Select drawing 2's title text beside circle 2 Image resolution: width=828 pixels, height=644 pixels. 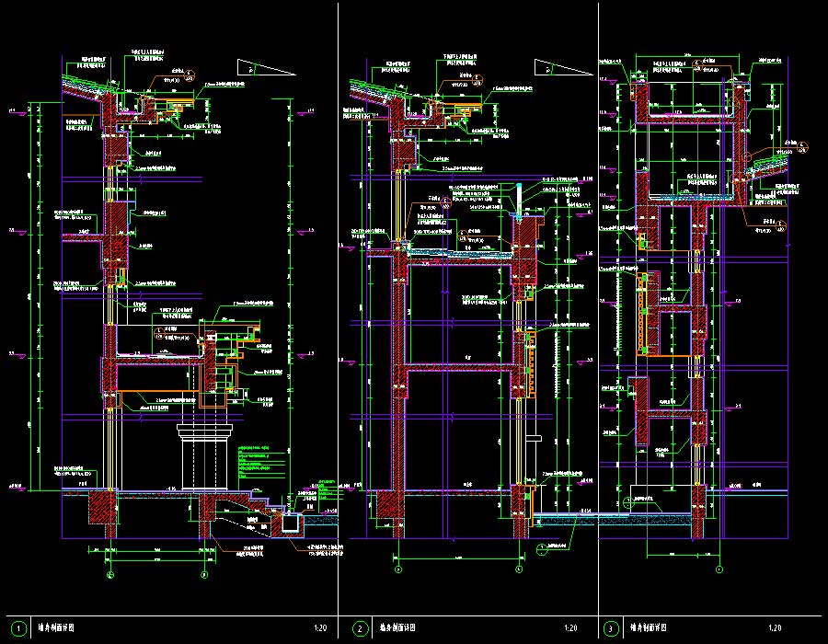(397, 627)
